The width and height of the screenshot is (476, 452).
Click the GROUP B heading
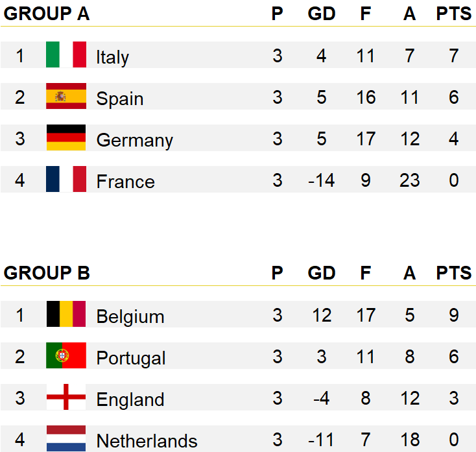click(x=47, y=273)
